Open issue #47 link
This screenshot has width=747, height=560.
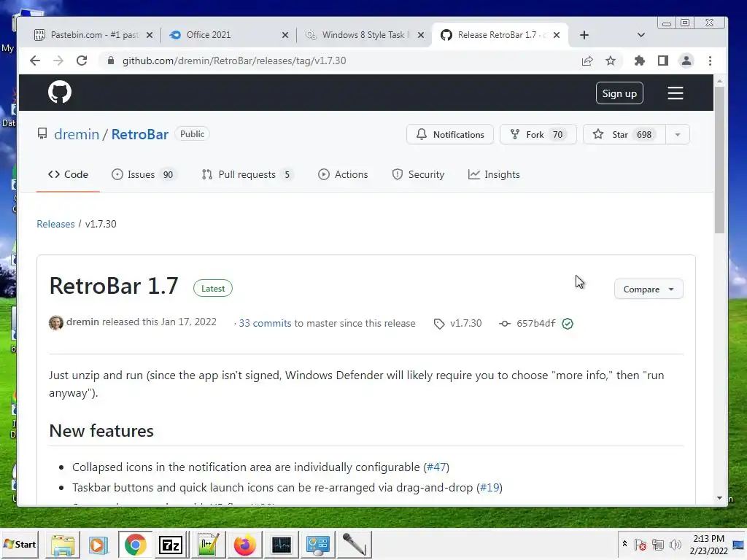436,467
